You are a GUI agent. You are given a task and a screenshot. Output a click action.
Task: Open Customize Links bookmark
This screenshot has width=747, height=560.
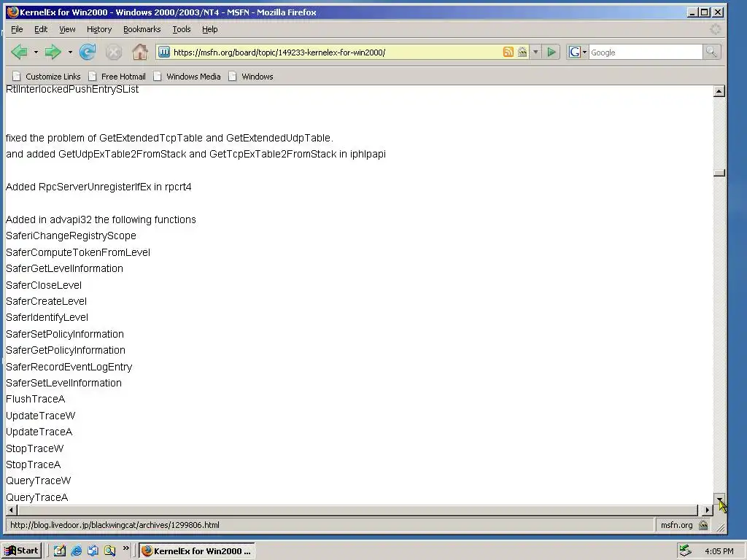tap(46, 76)
